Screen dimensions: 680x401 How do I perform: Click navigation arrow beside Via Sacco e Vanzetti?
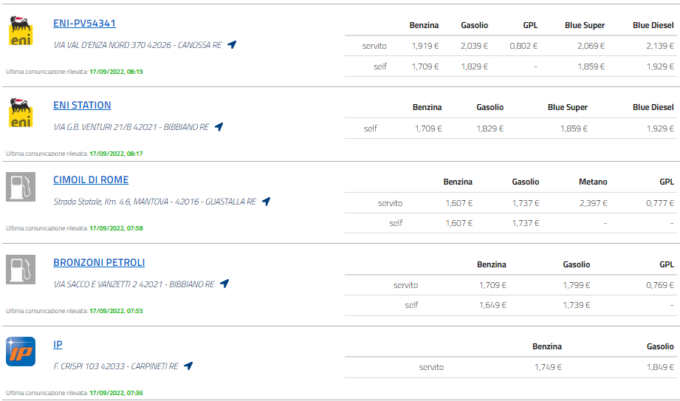(224, 284)
